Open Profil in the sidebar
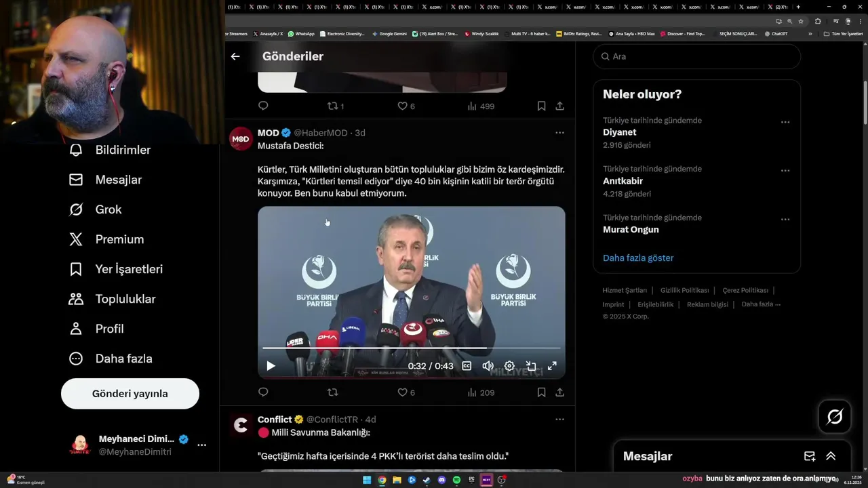Viewport: 868px width, 488px height. pyautogui.click(x=96, y=329)
